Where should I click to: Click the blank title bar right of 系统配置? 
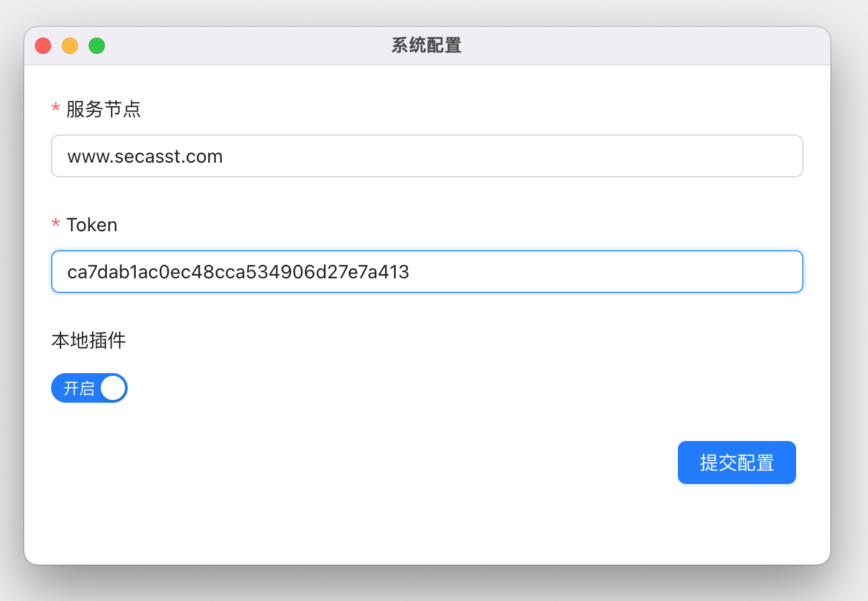pyautogui.click(x=638, y=46)
